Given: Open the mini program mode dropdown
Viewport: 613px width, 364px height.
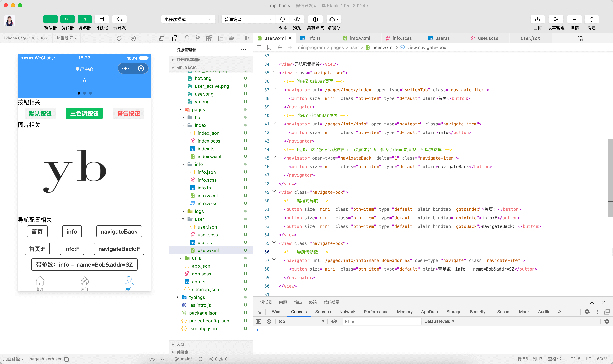Looking at the screenshot, I should [188, 19].
